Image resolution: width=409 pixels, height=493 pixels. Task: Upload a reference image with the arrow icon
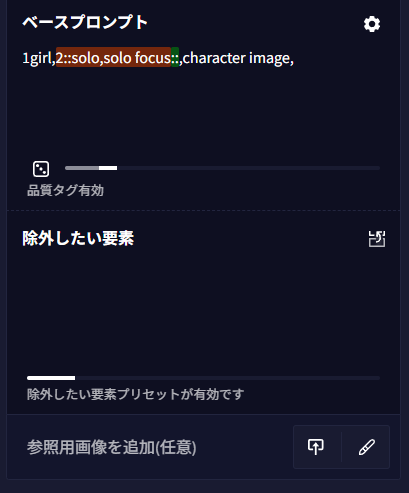[315, 447]
